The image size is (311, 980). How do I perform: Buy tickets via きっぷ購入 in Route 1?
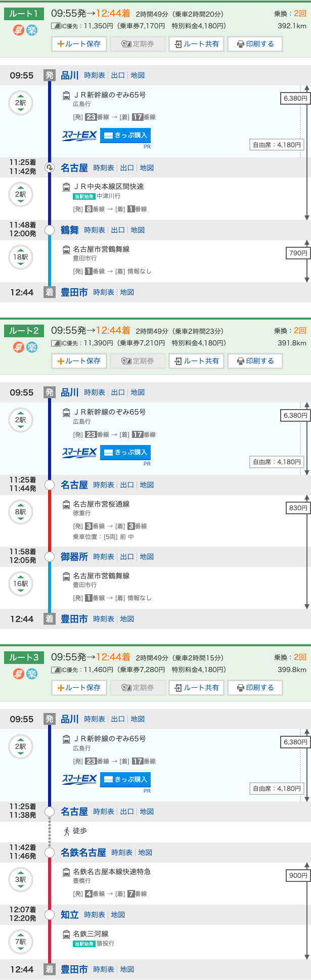(125, 136)
